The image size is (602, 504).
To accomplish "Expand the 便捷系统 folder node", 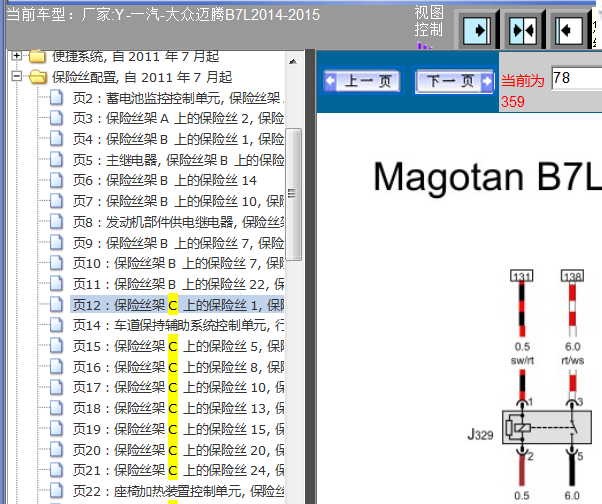I will pyautogui.click(x=16, y=56).
